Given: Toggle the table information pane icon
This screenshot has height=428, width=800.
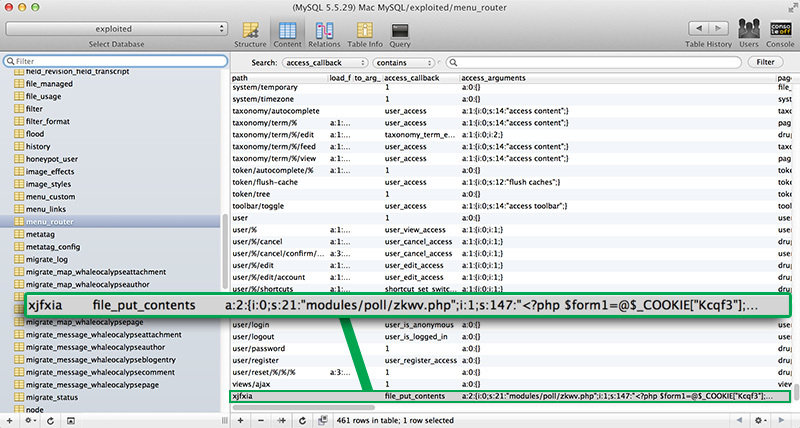Looking at the screenshot, I should (71, 421).
